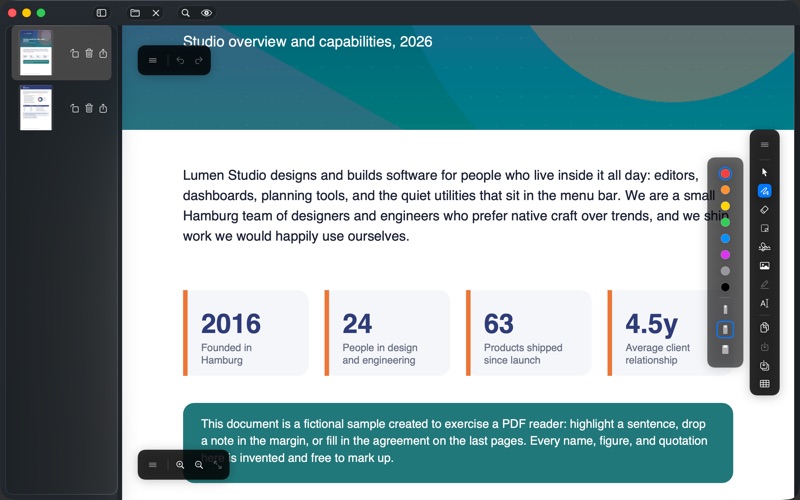Delete the first page via trash icon
Screen dimensions: 800x500
coord(89,53)
